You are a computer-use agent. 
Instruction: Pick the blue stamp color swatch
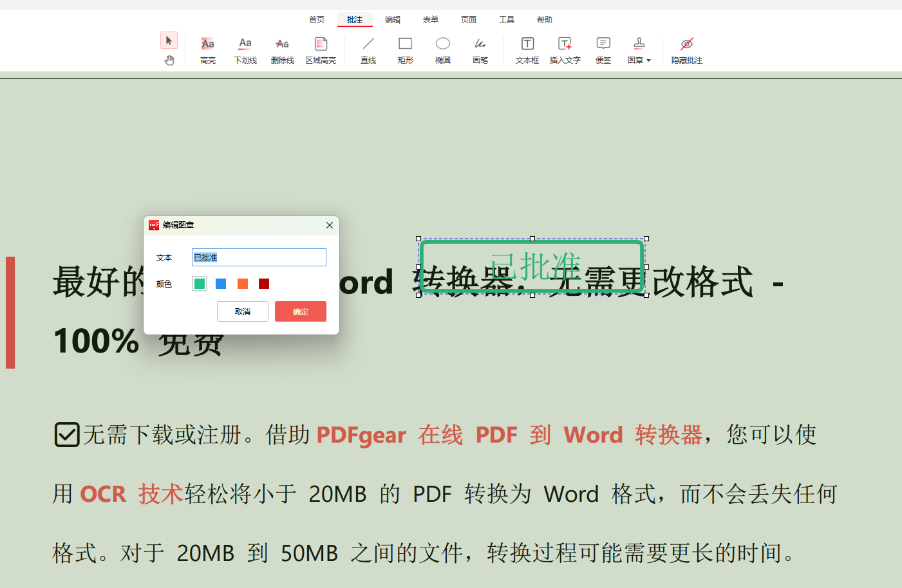(221, 284)
